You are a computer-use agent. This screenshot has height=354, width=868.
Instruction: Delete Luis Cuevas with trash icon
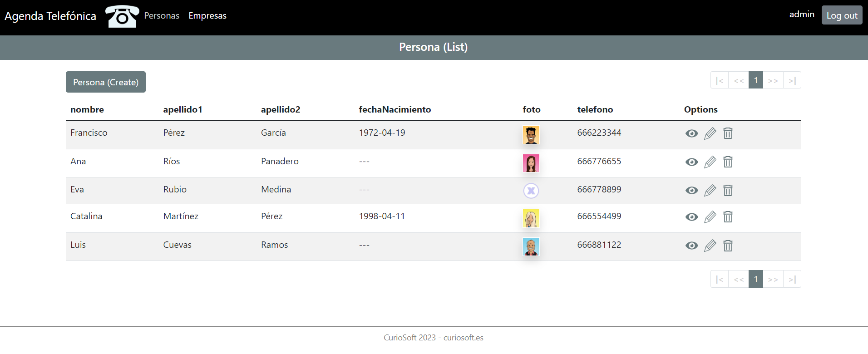[728, 246]
